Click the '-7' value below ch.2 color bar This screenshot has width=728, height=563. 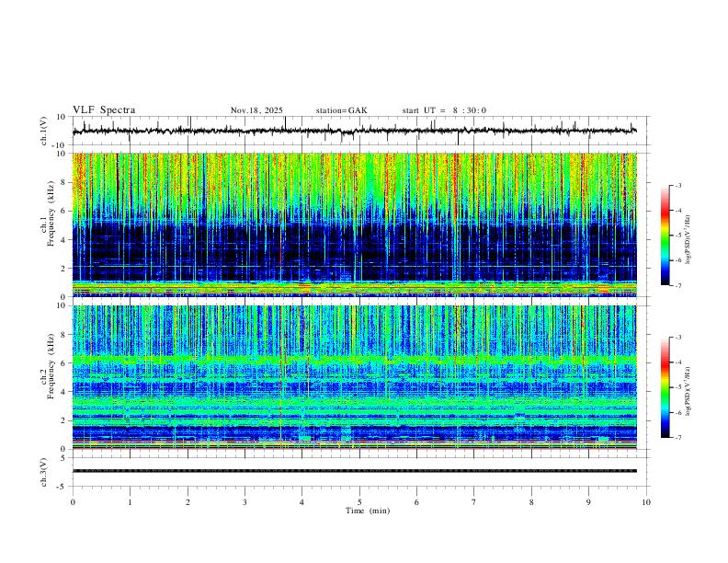pos(678,438)
